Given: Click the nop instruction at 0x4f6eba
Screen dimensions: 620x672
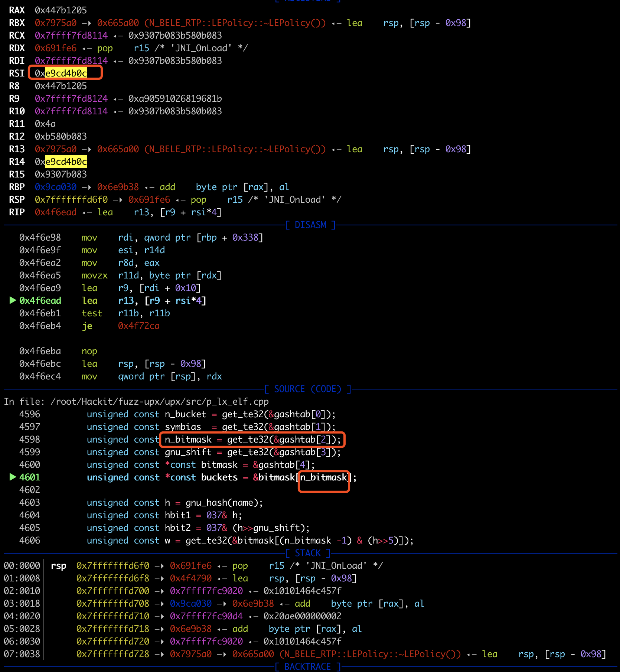Looking at the screenshot, I should (x=89, y=351).
